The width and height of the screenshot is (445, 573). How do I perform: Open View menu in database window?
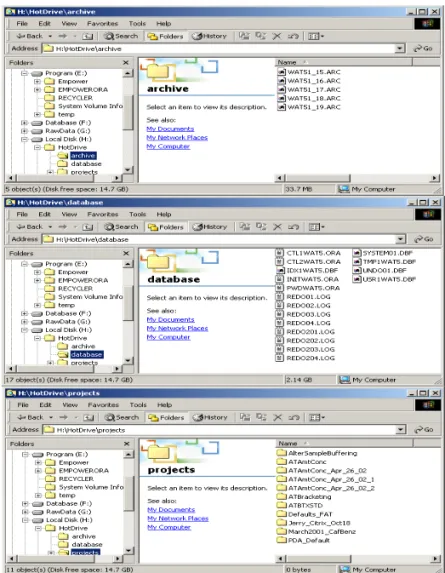(x=69, y=215)
